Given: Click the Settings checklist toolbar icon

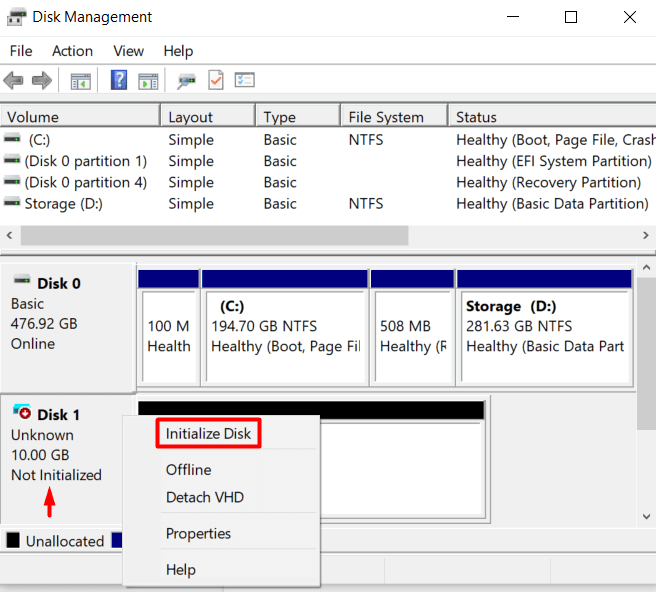Looking at the screenshot, I should tap(245, 81).
